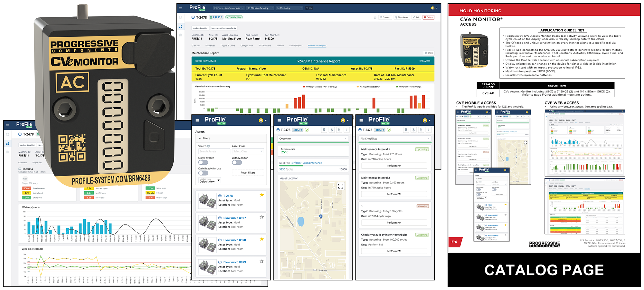
Task: Click the red Delete button
Action: click(429, 17)
